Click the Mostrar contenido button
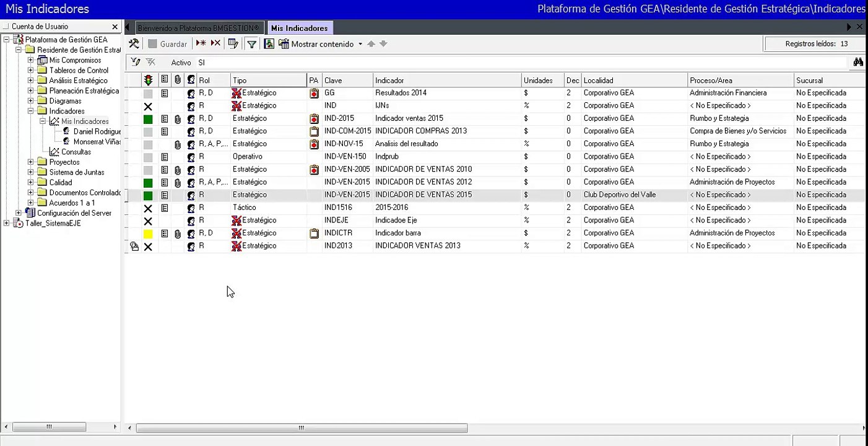 316,44
